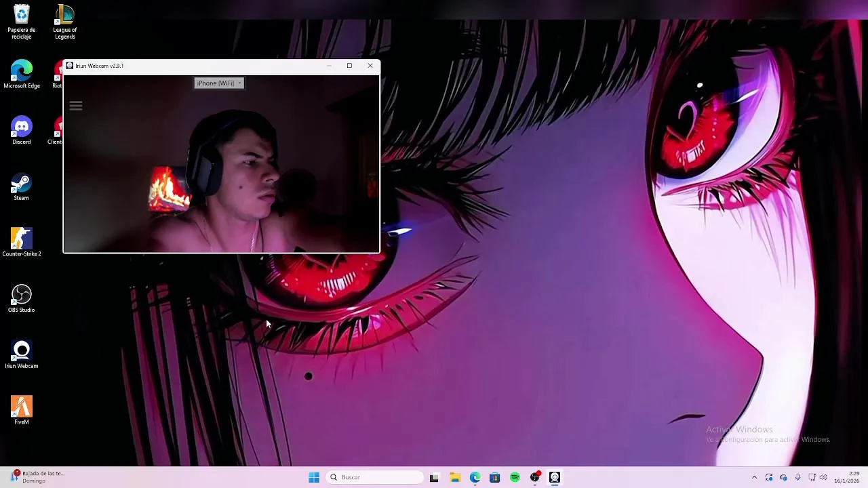Click the Buscar taskbar search box
Viewport: 868px width, 488px height.
[374, 477]
